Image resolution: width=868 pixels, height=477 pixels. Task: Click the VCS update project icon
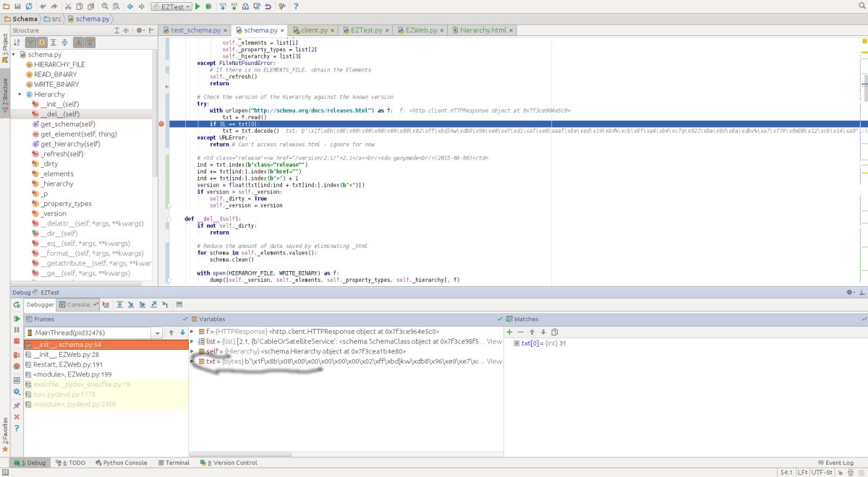click(223, 6)
